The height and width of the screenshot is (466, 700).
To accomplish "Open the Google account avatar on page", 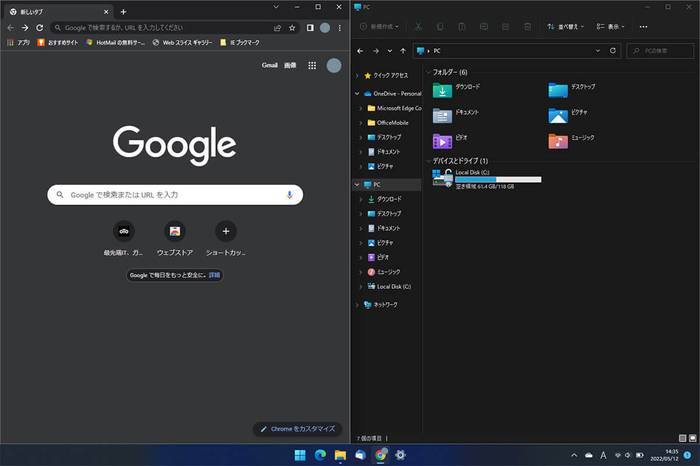I will pyautogui.click(x=334, y=66).
